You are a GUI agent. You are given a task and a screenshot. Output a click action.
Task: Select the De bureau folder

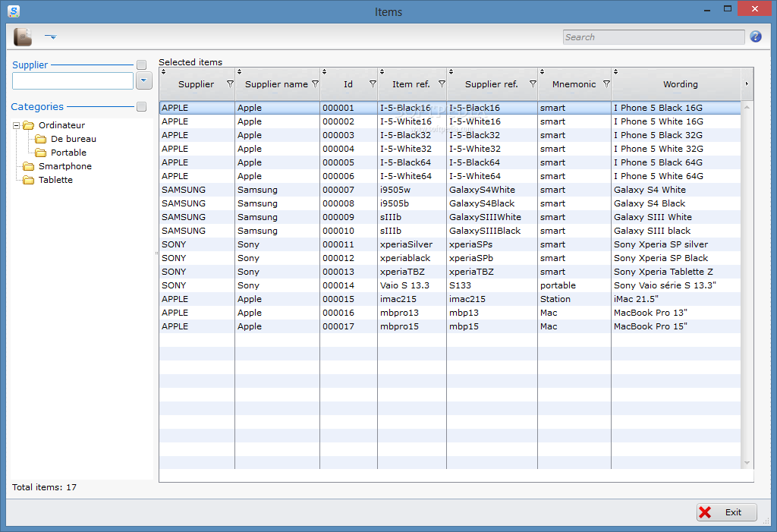[66, 140]
